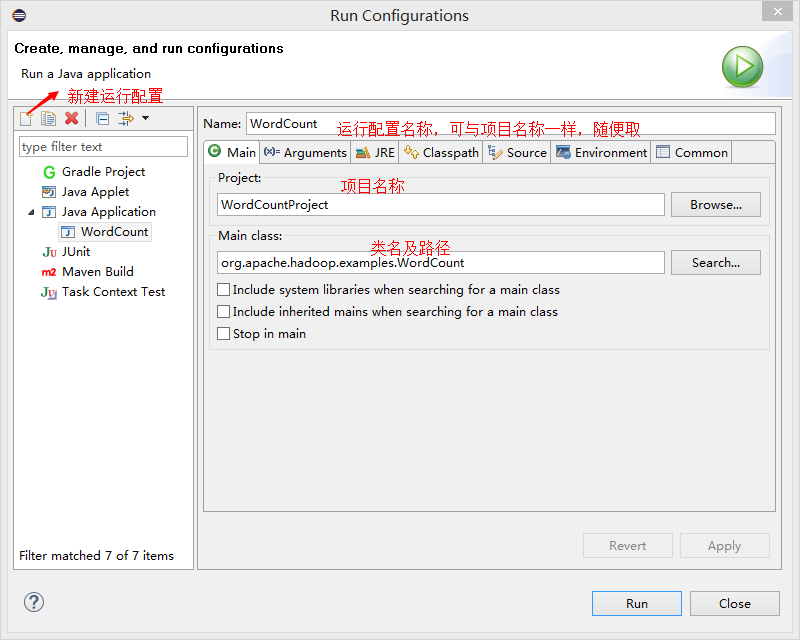Enable Include system libraries checkbox
Screen dimensions: 800x640
(x=223, y=290)
